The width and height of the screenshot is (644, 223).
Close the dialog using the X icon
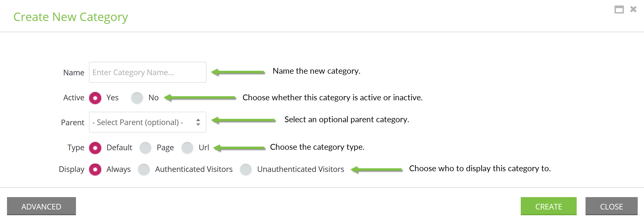tap(633, 9)
